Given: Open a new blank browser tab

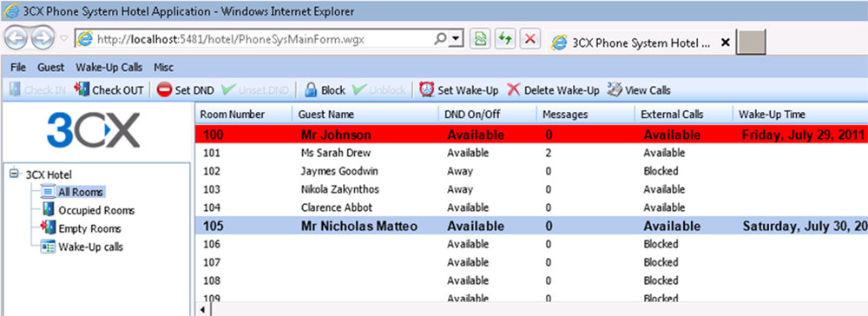Looking at the screenshot, I should [x=751, y=42].
